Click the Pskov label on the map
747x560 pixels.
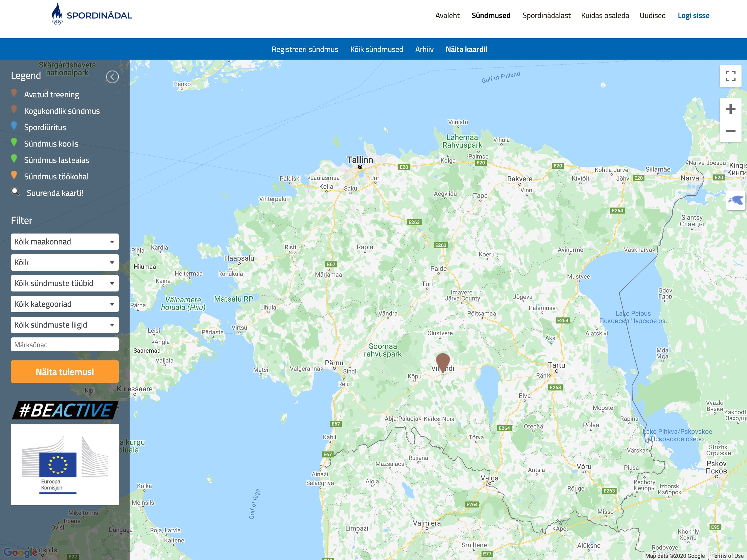(x=716, y=467)
